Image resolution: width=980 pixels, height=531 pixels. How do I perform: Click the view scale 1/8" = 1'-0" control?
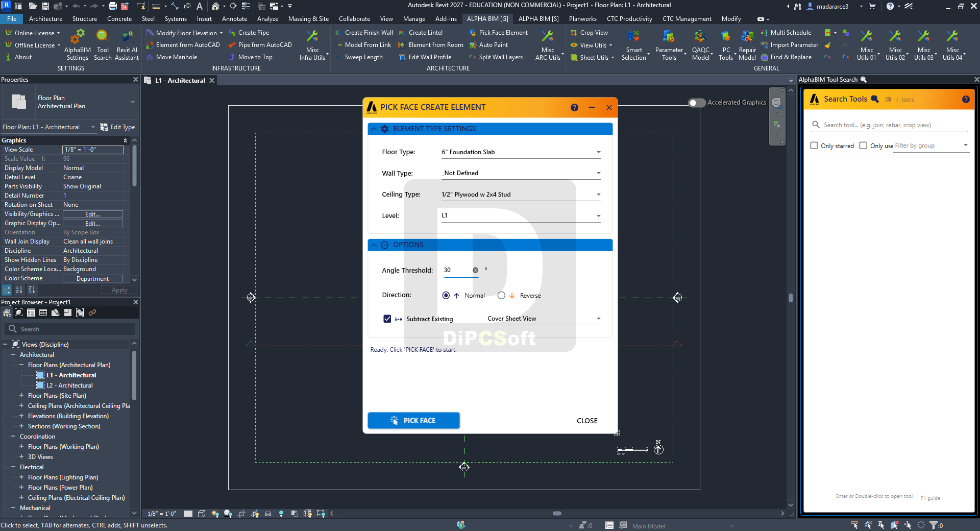coord(162,514)
